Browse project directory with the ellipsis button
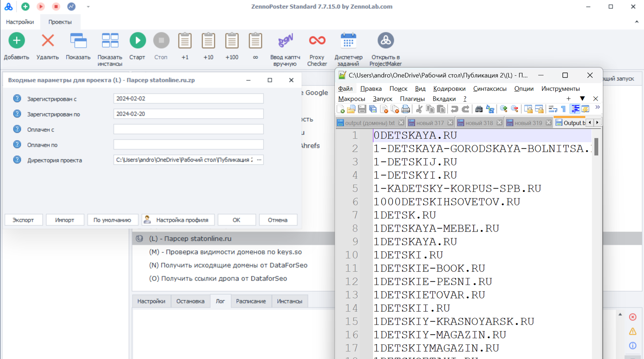This screenshot has height=359, width=644. point(259,160)
